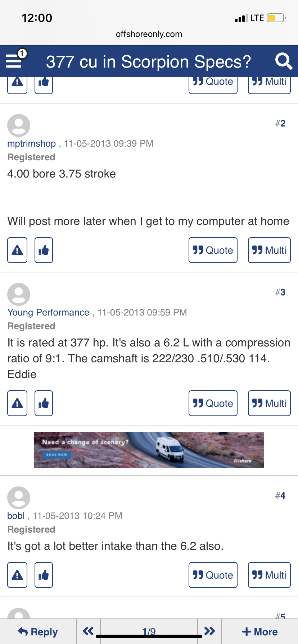Click the Reply button in bottom bar

click(x=38, y=632)
